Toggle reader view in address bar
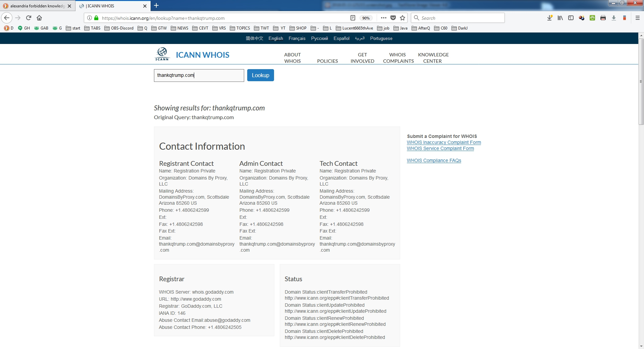Screen dimensions: 644x349 coord(353,18)
